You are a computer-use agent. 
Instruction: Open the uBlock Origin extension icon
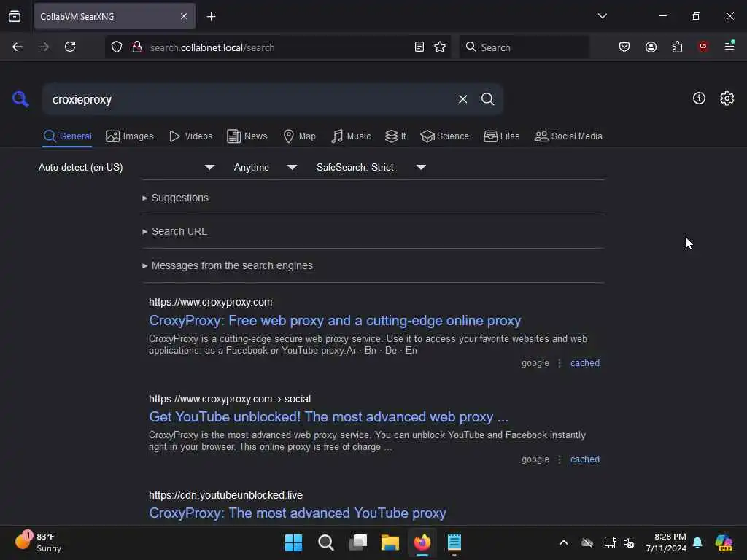tap(703, 47)
